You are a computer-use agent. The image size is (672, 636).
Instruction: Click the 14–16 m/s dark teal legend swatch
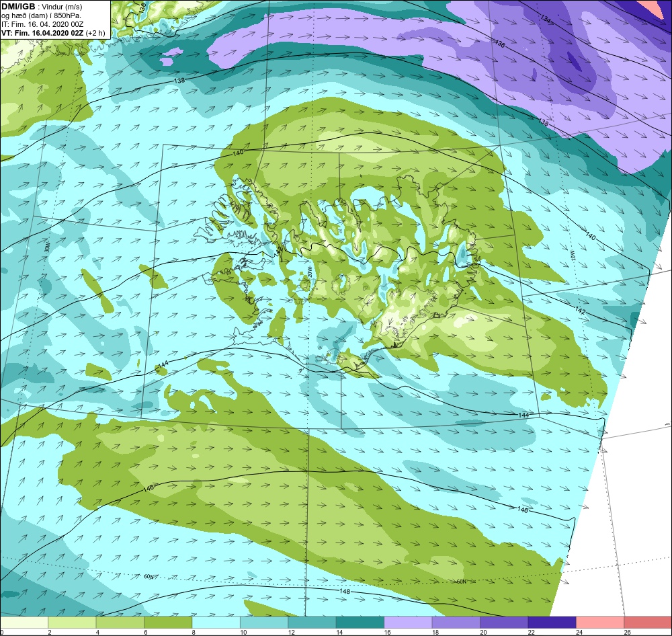(x=360, y=622)
